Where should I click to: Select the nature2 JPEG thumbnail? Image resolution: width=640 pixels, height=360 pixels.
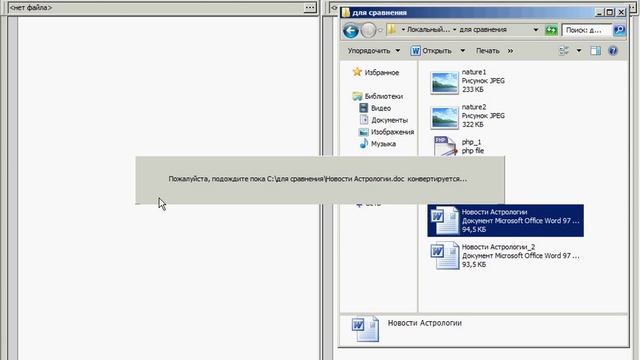pyautogui.click(x=444, y=117)
